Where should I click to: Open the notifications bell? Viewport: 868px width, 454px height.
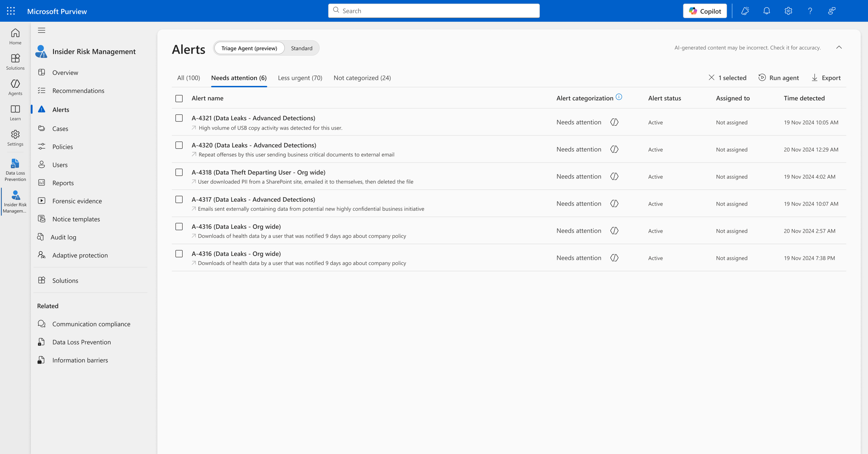coord(766,11)
